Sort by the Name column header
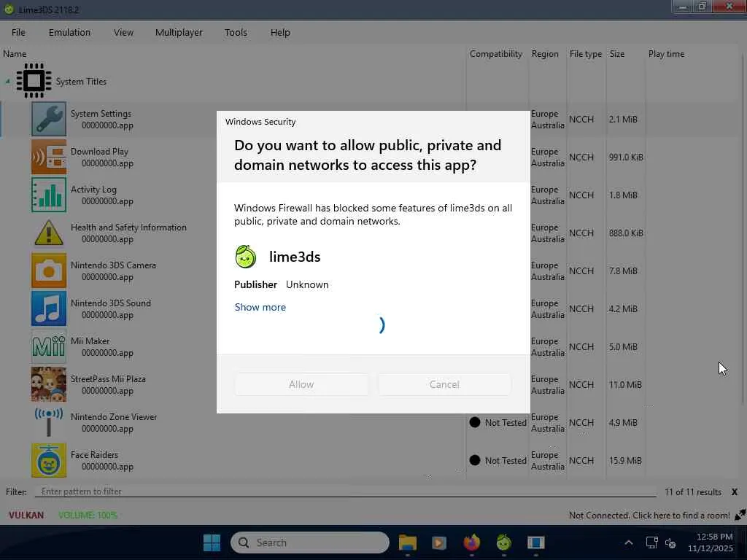 coord(15,54)
